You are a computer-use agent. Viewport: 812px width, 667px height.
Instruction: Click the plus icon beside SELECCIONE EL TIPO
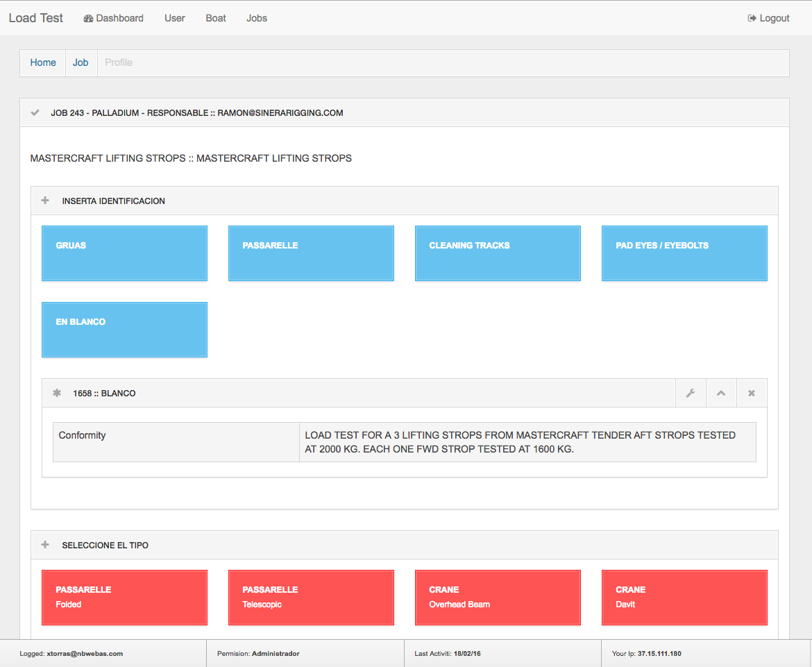pos(45,545)
